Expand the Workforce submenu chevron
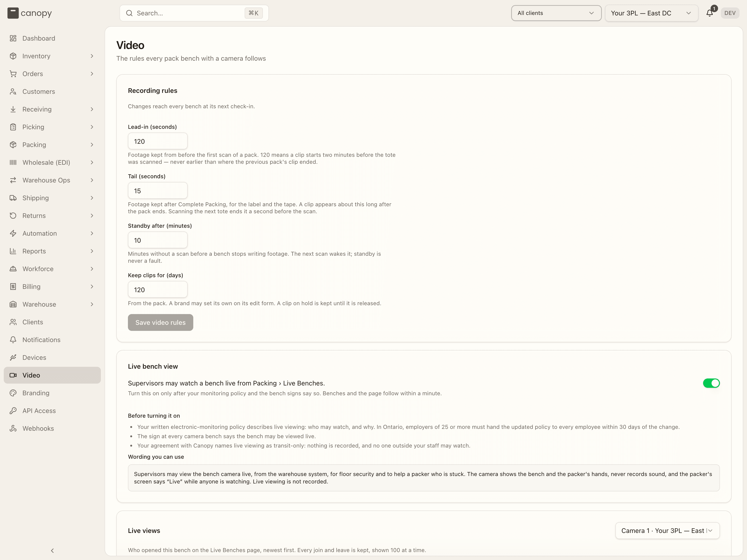The height and width of the screenshot is (560, 747). (92, 269)
